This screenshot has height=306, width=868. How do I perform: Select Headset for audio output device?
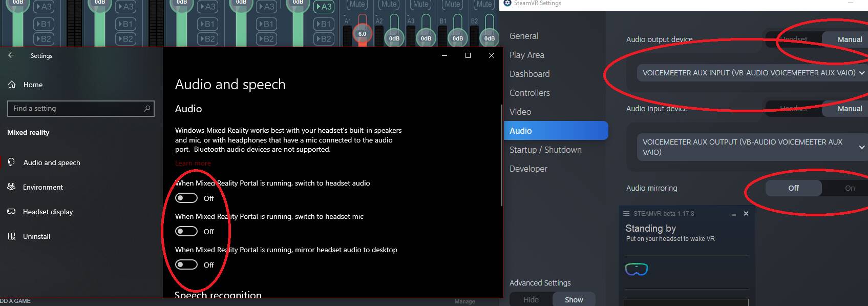[x=793, y=39]
